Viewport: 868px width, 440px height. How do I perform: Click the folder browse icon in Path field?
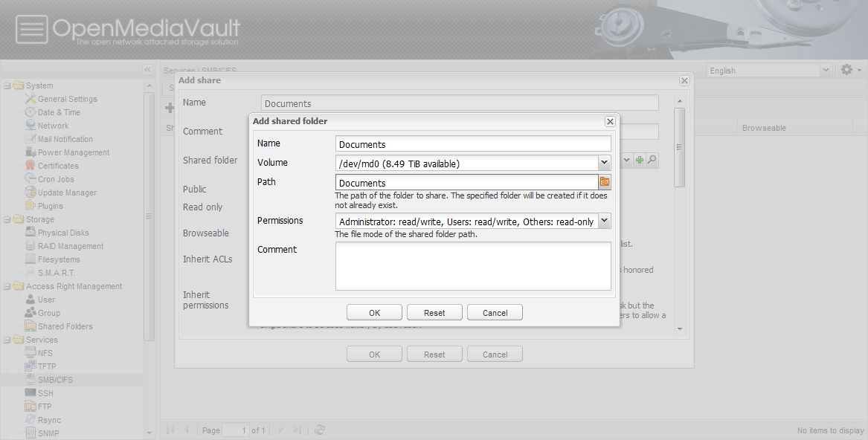click(605, 181)
